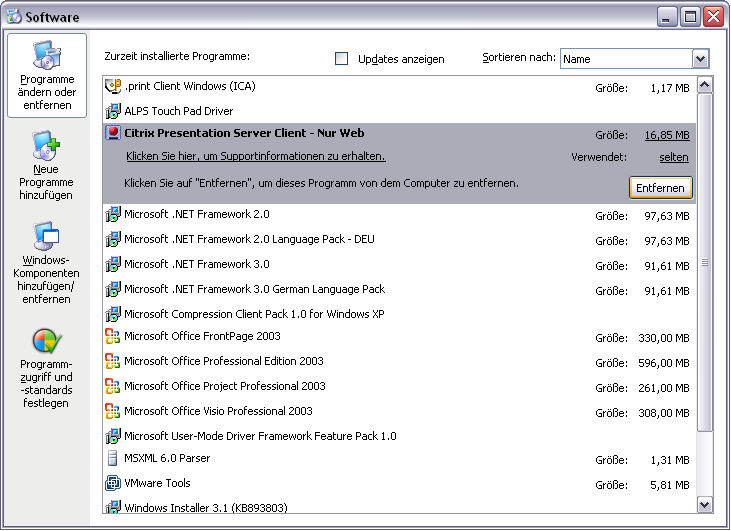Select Microsoft Office Professional Edition 2003
Viewport: 731px width, 531px height.
[x=399, y=361]
